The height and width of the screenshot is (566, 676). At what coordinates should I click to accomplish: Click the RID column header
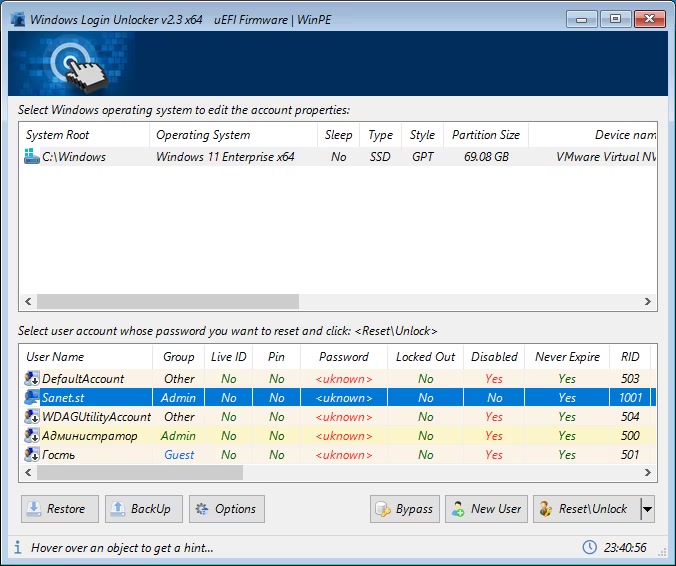tap(630, 356)
